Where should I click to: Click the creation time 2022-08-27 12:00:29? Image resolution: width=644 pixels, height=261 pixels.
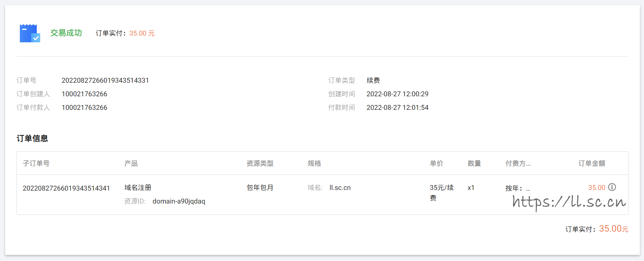397,94
